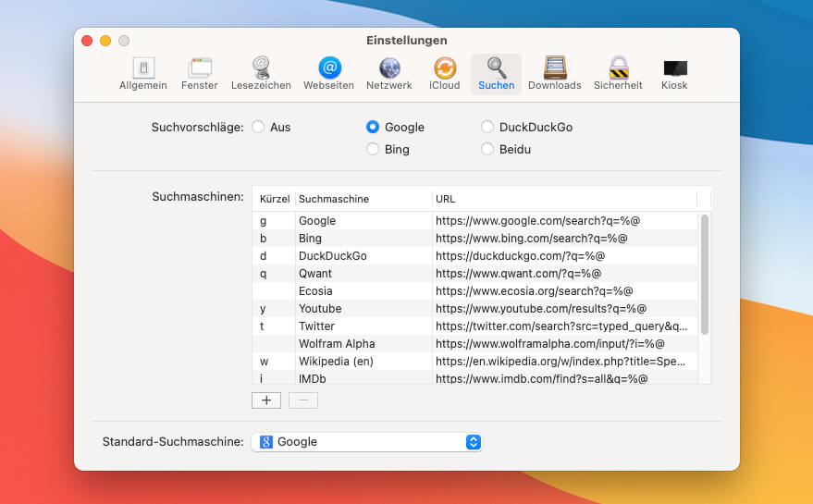Select the Wolfram Alpha row
Screen dimensions: 813x504
[x=474, y=344]
